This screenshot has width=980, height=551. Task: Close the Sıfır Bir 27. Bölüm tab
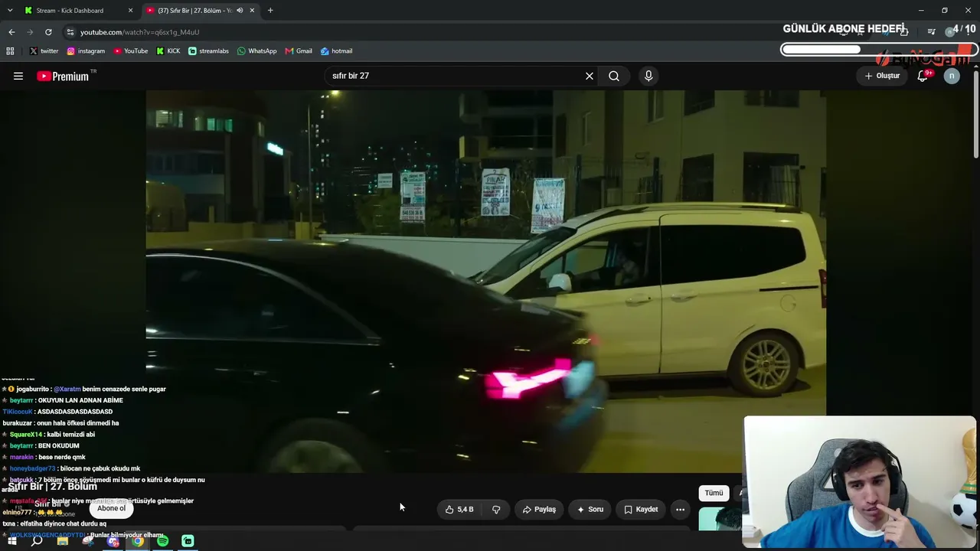pos(252,11)
